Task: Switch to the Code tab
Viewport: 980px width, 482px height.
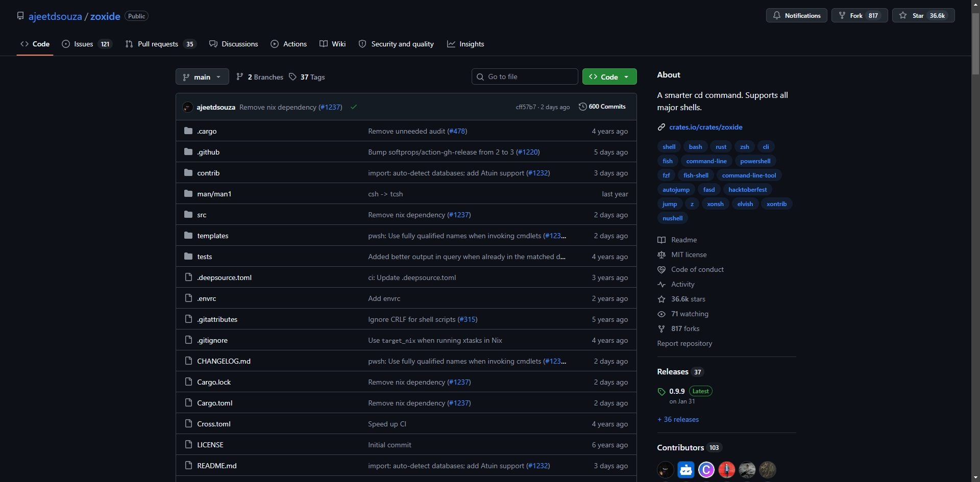Action: pos(35,44)
